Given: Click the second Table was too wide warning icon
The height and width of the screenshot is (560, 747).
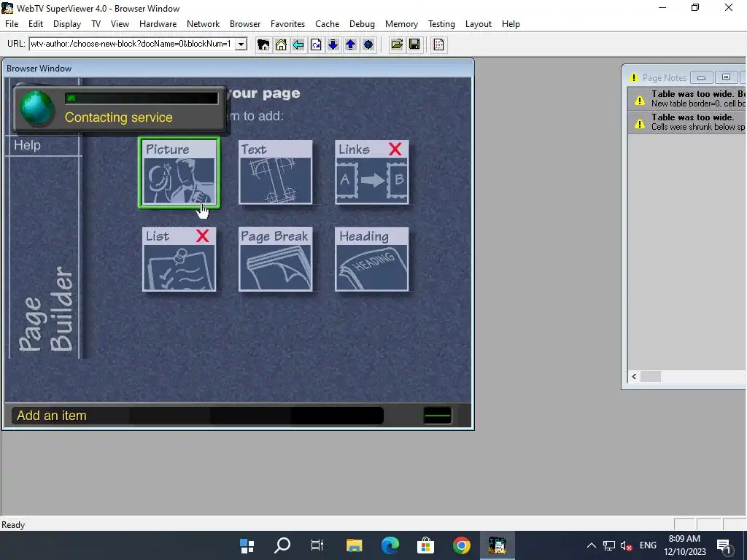Looking at the screenshot, I should 639,124.
